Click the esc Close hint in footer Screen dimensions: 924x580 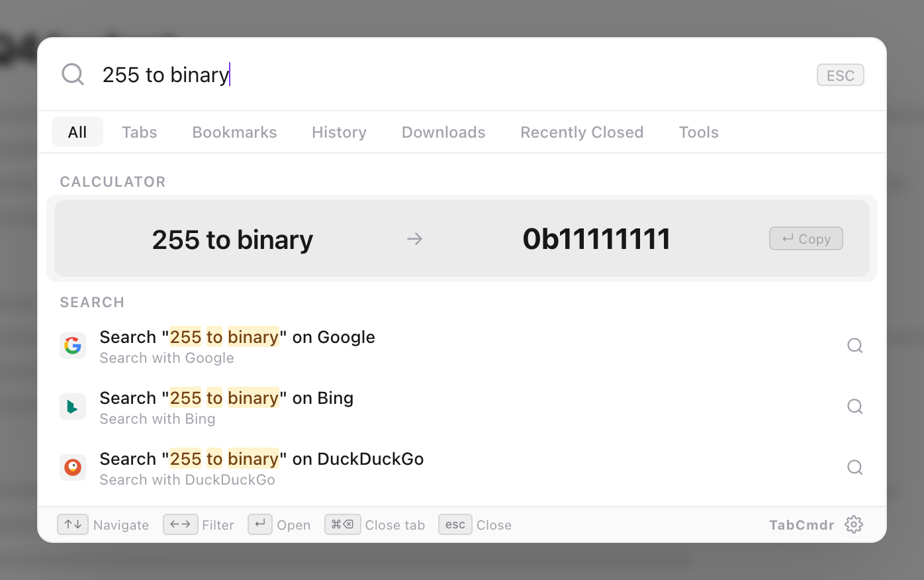475,524
